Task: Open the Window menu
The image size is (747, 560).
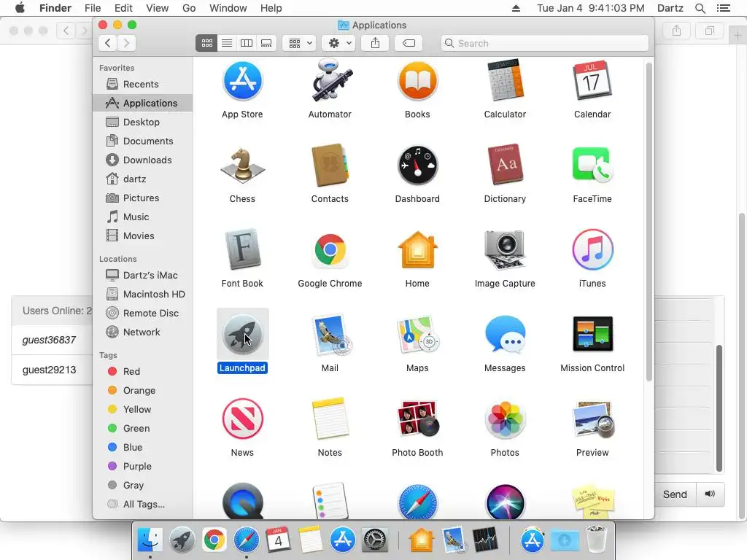Action: click(228, 8)
